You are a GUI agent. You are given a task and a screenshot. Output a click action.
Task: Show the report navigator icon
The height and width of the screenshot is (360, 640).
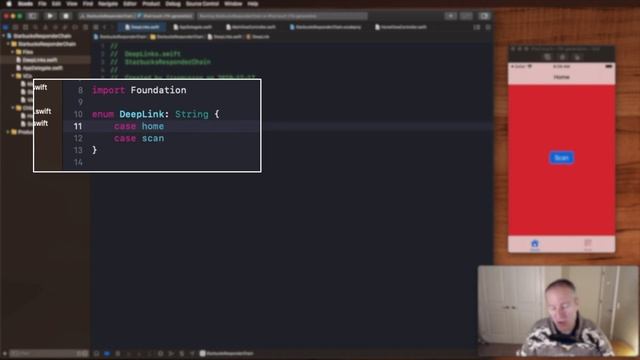pos(85,27)
